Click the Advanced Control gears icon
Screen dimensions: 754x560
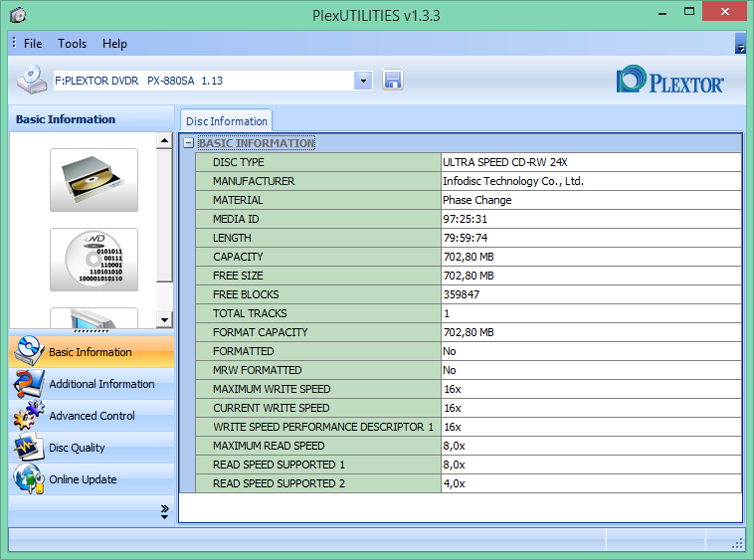29,415
